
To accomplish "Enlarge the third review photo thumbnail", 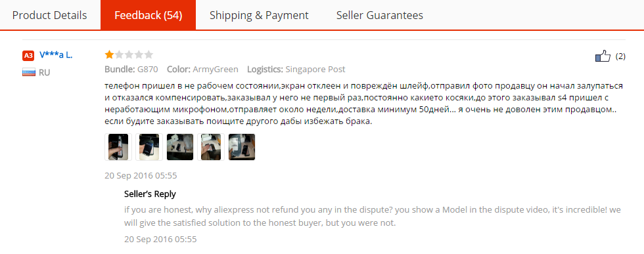I will coord(180,147).
